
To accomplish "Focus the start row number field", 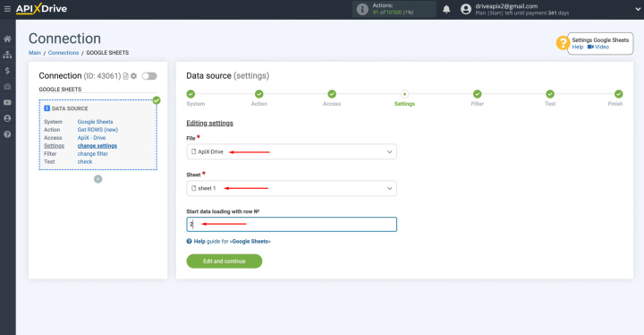I will pos(292,224).
